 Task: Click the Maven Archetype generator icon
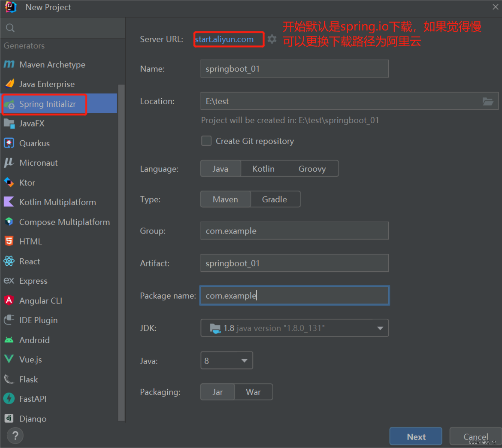coord(9,64)
